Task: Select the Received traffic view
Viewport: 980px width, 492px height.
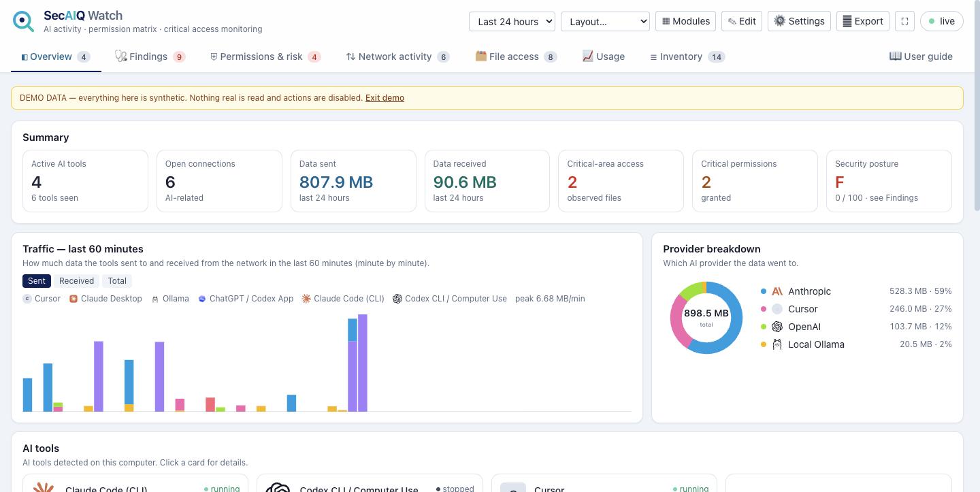Action: pyautogui.click(x=76, y=281)
